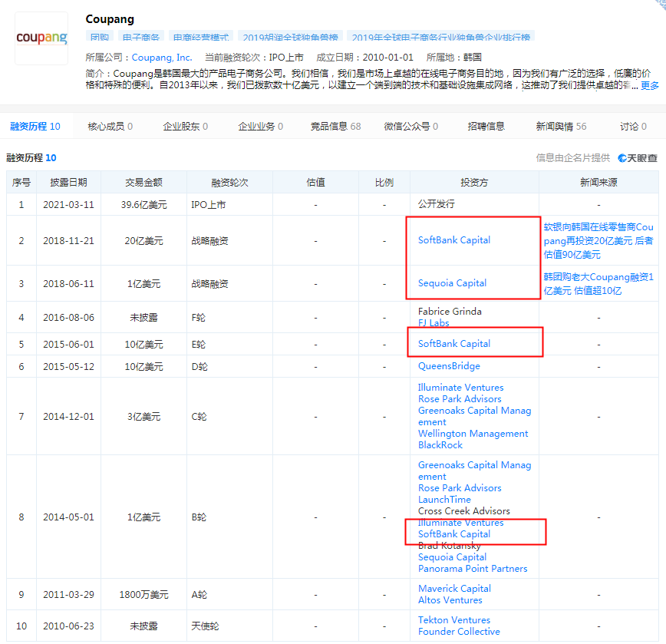Click the 披露日期 column header
This screenshot has height=644, width=666.
point(68,182)
